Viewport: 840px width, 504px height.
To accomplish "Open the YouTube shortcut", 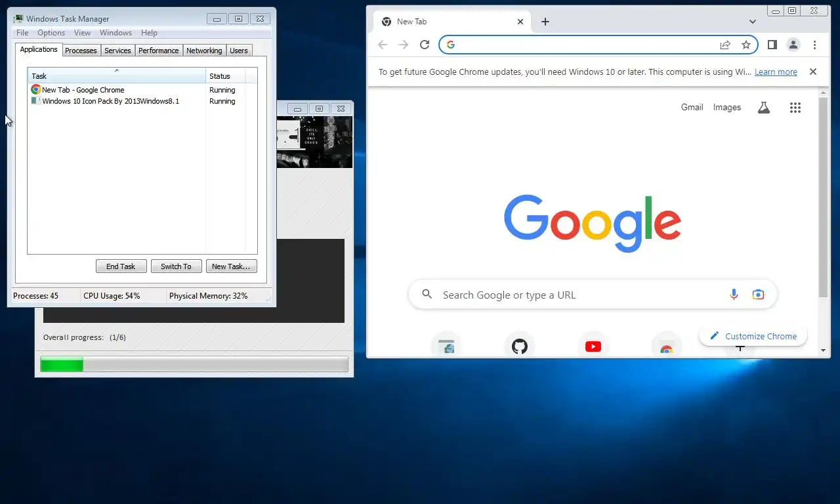I will pos(593,346).
